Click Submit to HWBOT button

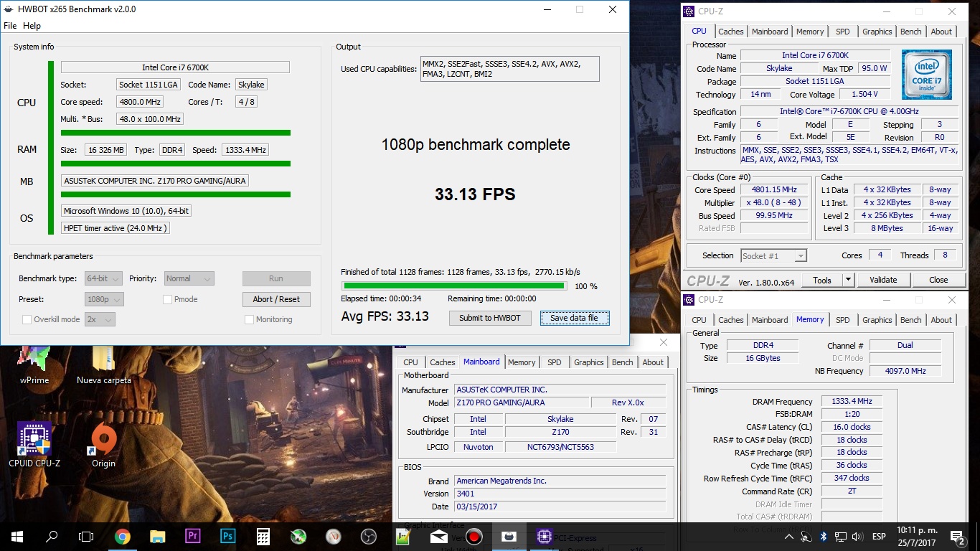(491, 318)
